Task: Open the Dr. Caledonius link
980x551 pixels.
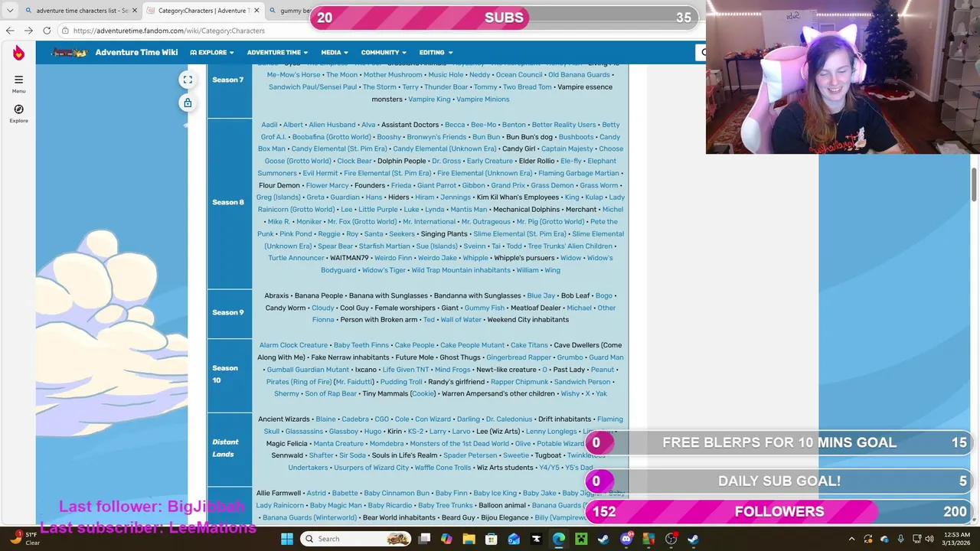Action: tap(508, 419)
